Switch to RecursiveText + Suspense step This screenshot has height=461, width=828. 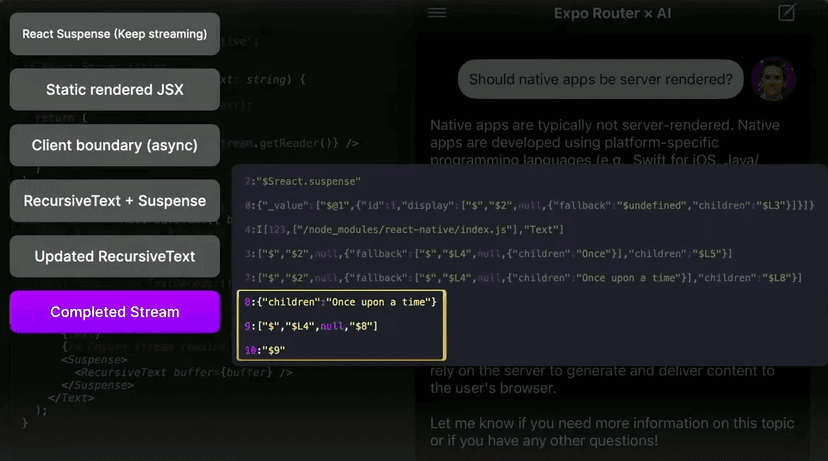point(114,200)
